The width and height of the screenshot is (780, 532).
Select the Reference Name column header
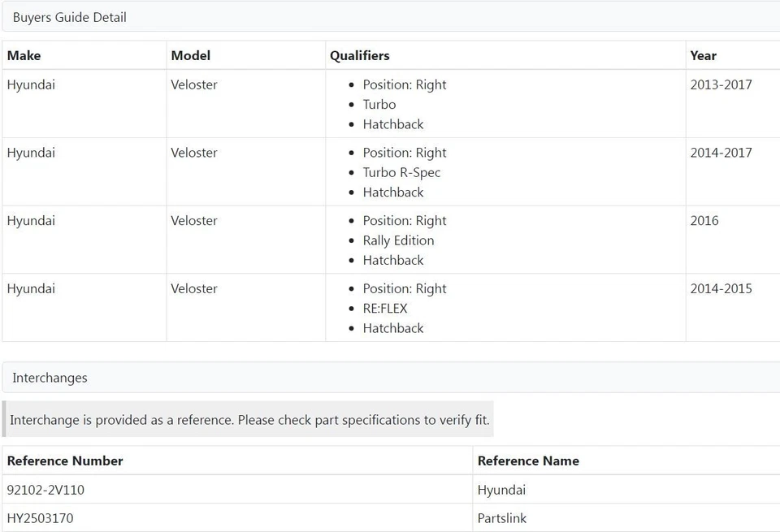coord(528,461)
